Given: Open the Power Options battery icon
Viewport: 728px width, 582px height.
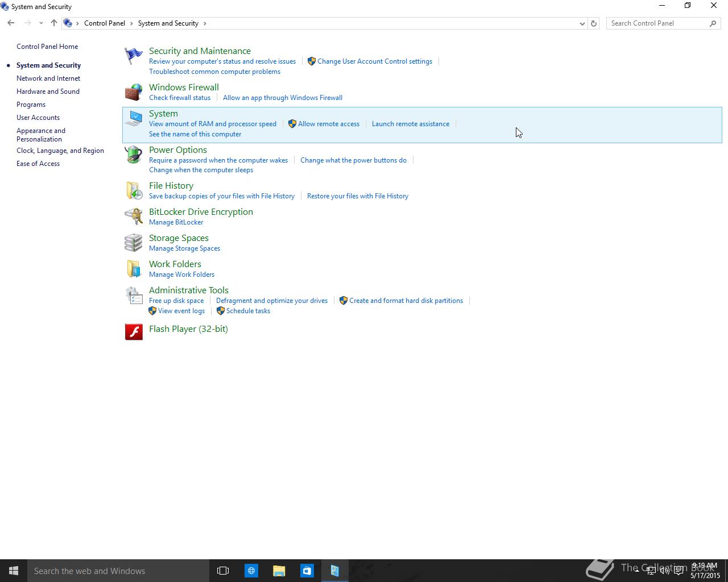Looking at the screenshot, I should coord(134,155).
